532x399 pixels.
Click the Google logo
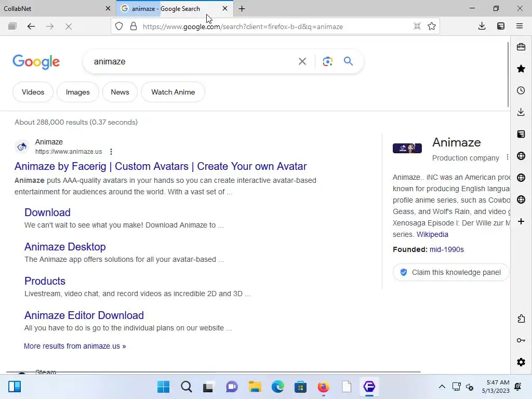[36, 62]
